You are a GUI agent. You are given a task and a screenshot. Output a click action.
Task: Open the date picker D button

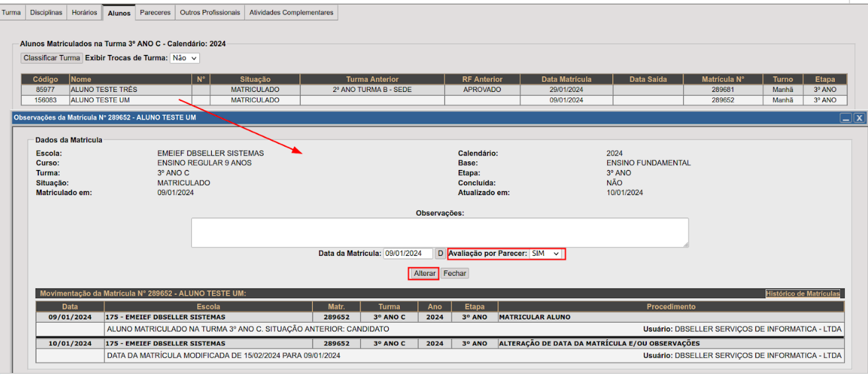[x=440, y=253]
